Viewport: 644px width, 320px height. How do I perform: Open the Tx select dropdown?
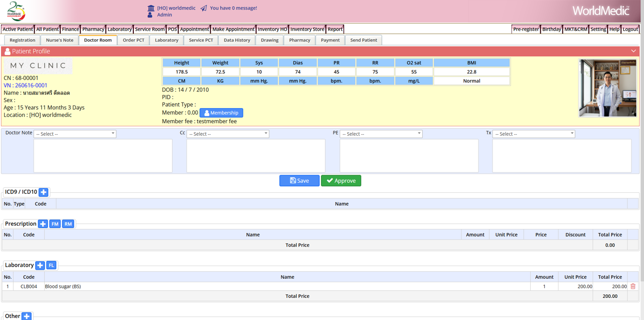[534, 134]
